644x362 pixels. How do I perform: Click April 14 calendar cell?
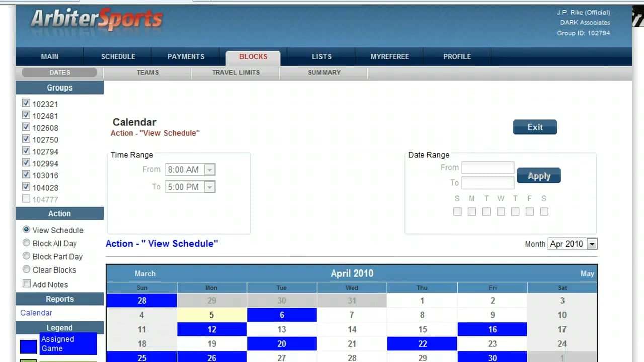point(352,330)
